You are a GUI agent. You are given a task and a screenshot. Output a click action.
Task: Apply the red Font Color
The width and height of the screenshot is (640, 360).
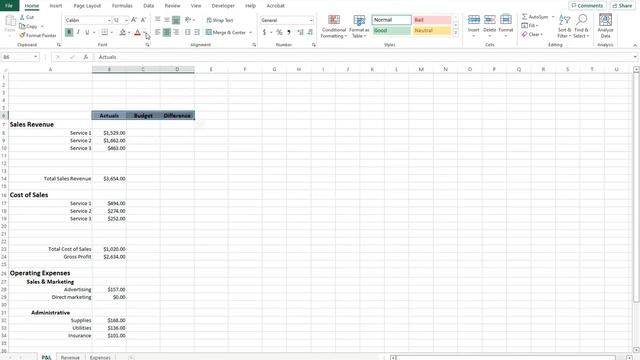(x=138, y=32)
